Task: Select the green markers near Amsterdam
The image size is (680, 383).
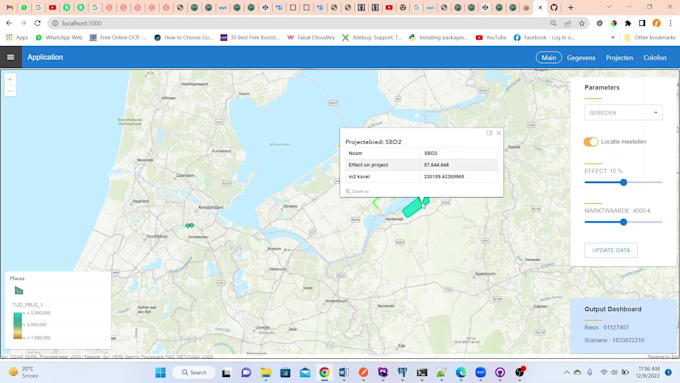Action: click(190, 226)
